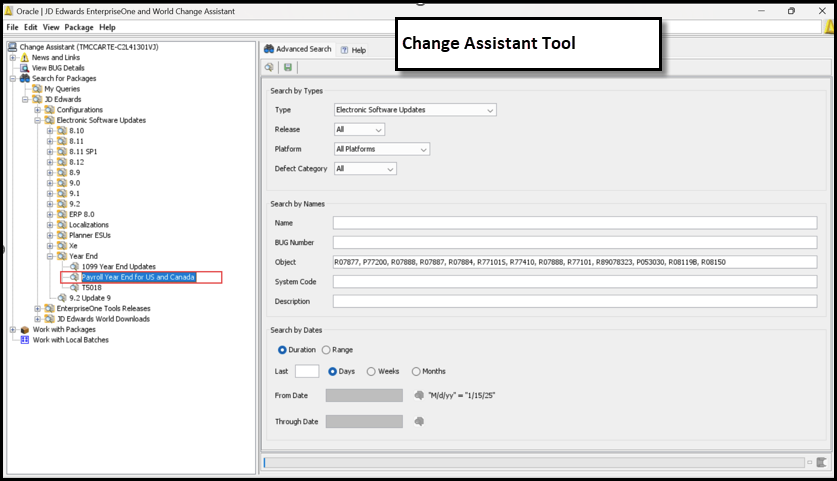Select the Duration radio button
The height and width of the screenshot is (481, 837).
[282, 350]
